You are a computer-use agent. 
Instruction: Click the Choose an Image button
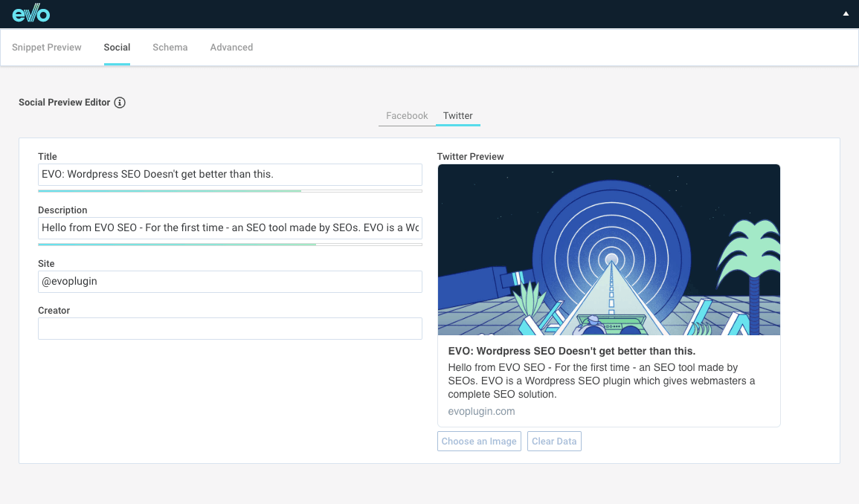[479, 441]
